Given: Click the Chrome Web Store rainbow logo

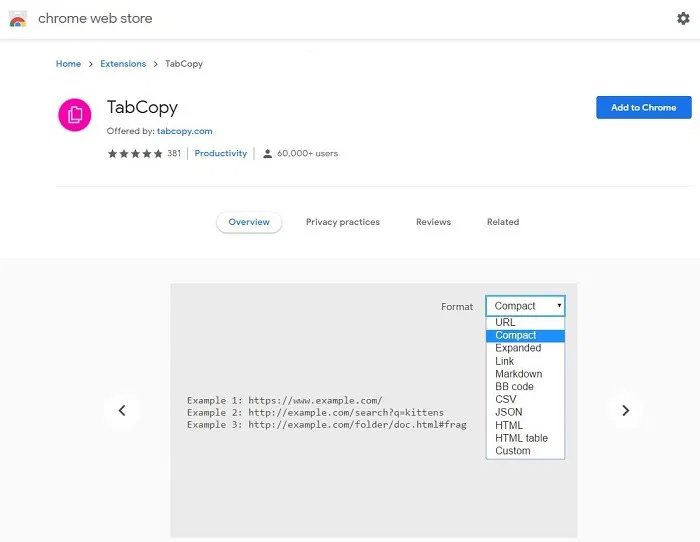Looking at the screenshot, I should [18, 19].
